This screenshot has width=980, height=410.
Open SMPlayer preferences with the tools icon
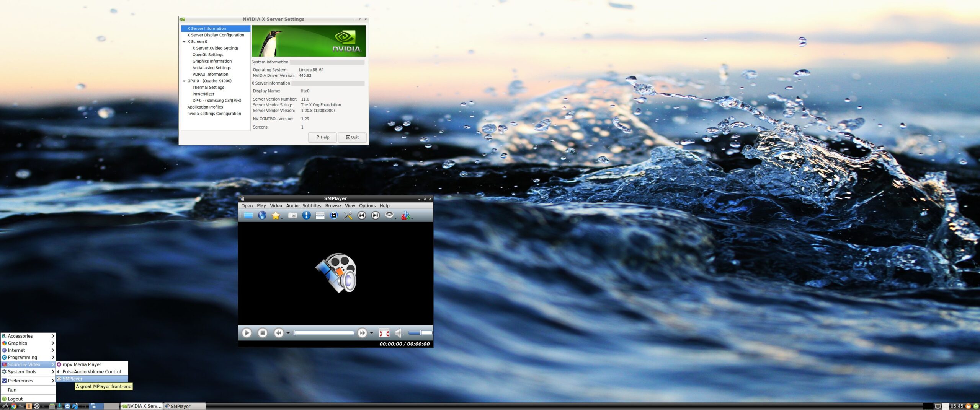pos(348,215)
